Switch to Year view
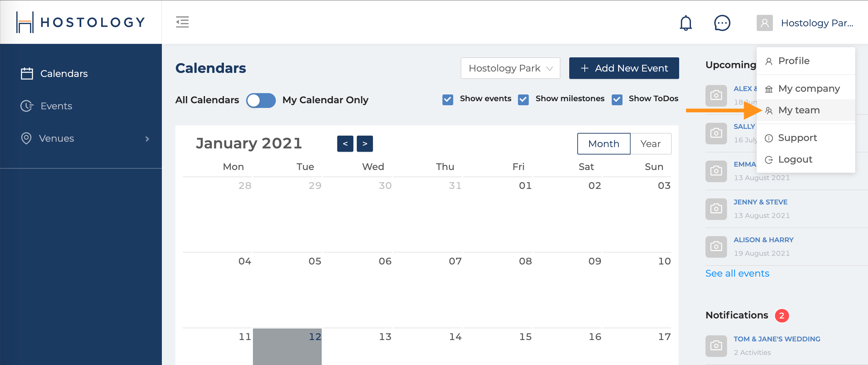Image resolution: width=868 pixels, height=365 pixels. tap(650, 144)
